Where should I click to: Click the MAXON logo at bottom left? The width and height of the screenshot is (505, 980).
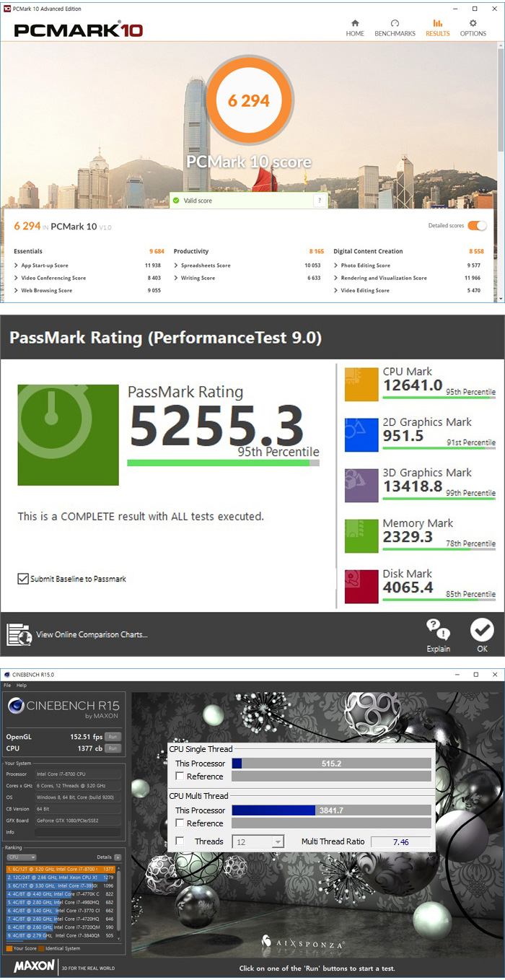coord(35,967)
